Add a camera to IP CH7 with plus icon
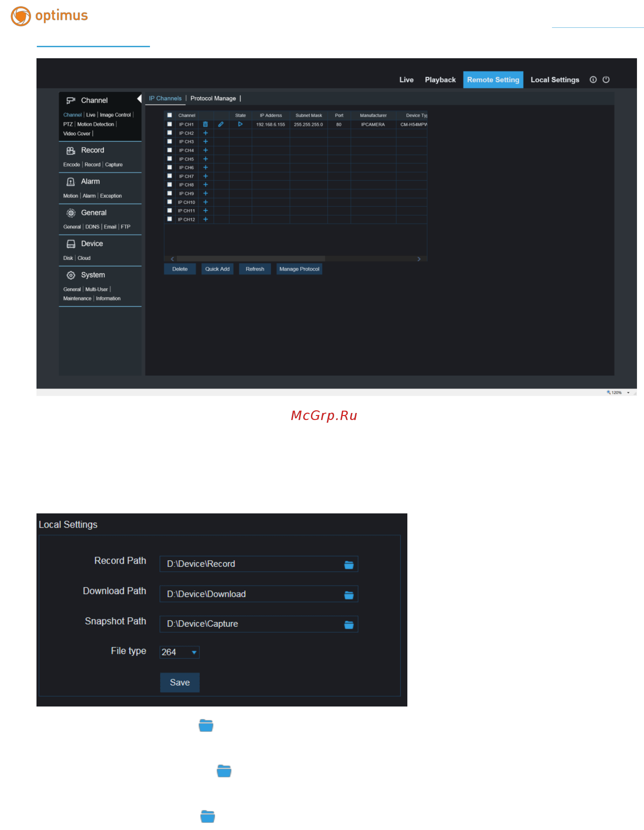 pyautogui.click(x=205, y=176)
